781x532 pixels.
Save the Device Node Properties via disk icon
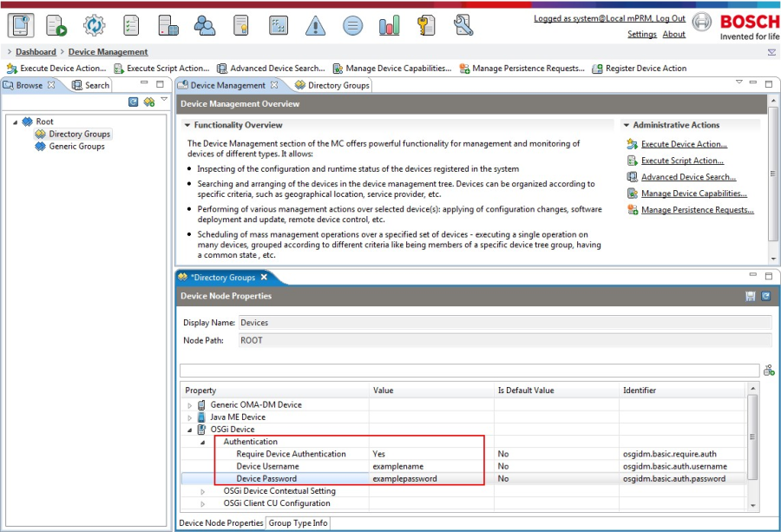pyautogui.click(x=750, y=297)
